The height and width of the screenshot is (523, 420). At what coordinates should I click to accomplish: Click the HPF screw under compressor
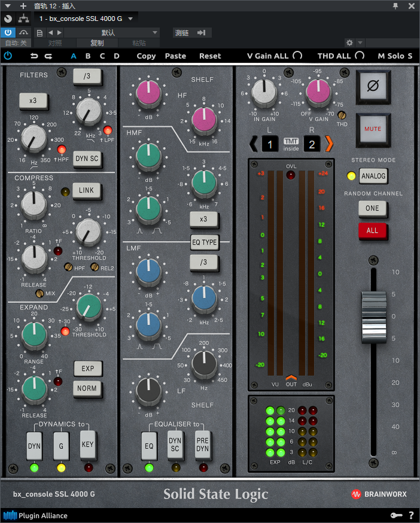[x=68, y=266]
